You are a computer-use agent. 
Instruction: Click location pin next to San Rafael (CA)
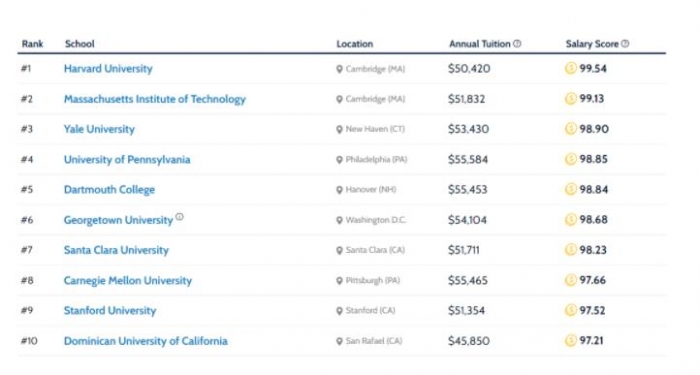(x=339, y=342)
